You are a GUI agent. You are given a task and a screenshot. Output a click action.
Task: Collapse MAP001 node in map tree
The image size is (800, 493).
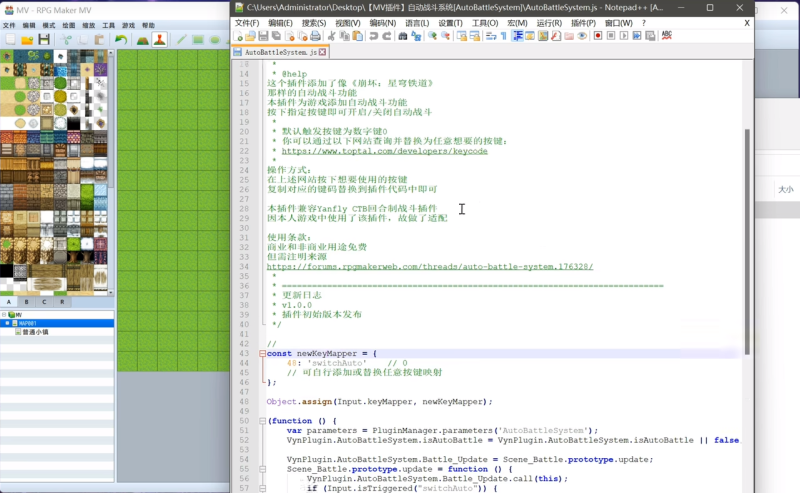pyautogui.click(x=7, y=323)
